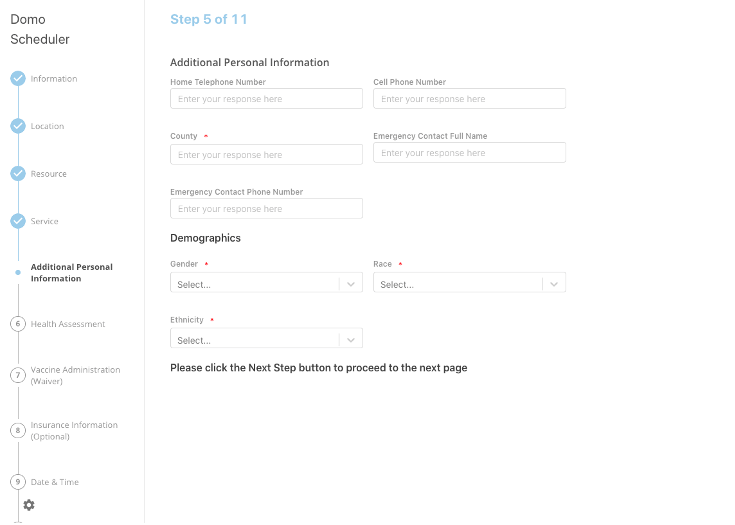Select the step 8 circle icon
The image size is (735, 525).
pos(18,430)
